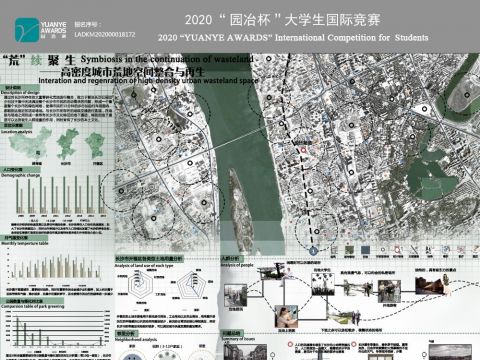Image resolution: width=480 pixels, height=360 pixels.
Task: Pick the dark green legend swatch
Action: click(349, 250)
